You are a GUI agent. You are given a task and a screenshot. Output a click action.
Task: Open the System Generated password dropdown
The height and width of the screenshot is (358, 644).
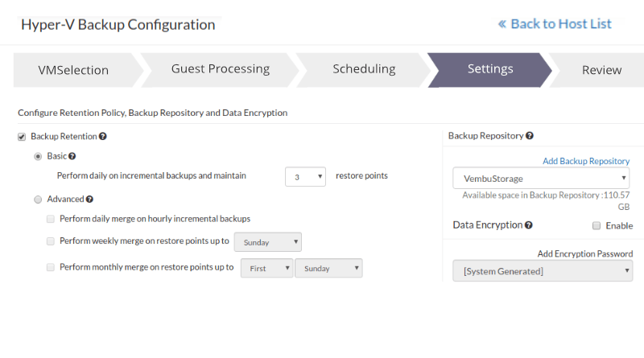[543, 271]
